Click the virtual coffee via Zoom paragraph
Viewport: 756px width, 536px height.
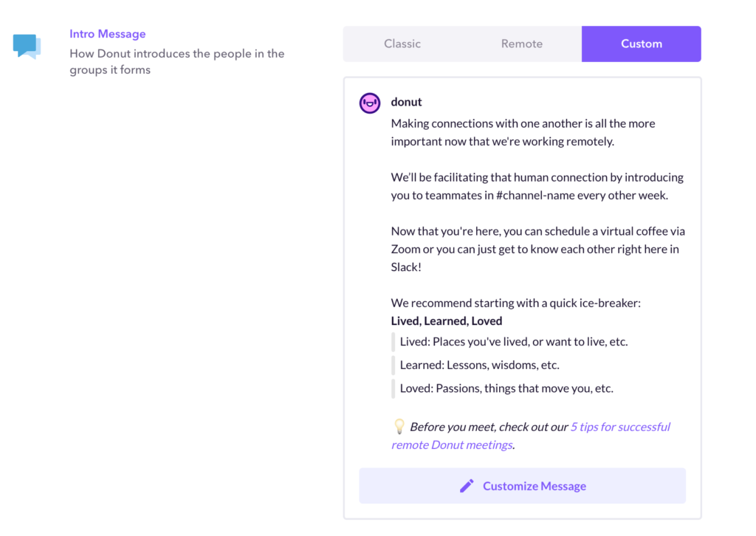coord(538,250)
